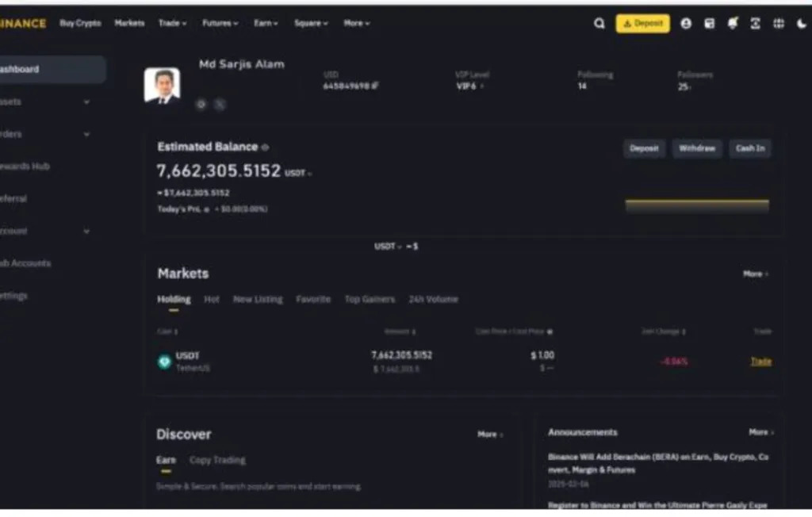Click the green USDT coin icon
Screen dimensions: 812x517
pyautogui.click(x=164, y=362)
